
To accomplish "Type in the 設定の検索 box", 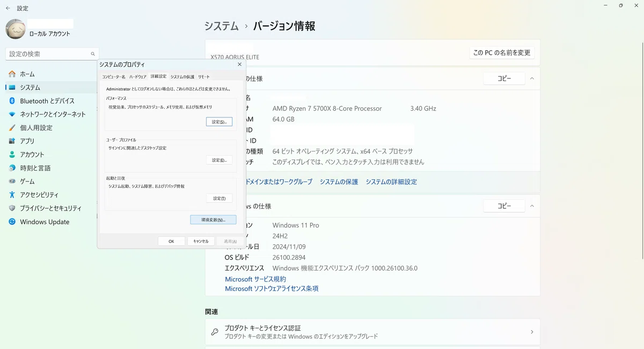I will point(52,54).
